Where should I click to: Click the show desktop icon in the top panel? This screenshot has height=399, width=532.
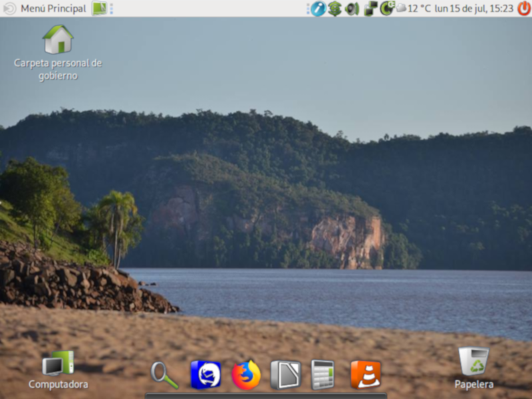point(99,9)
